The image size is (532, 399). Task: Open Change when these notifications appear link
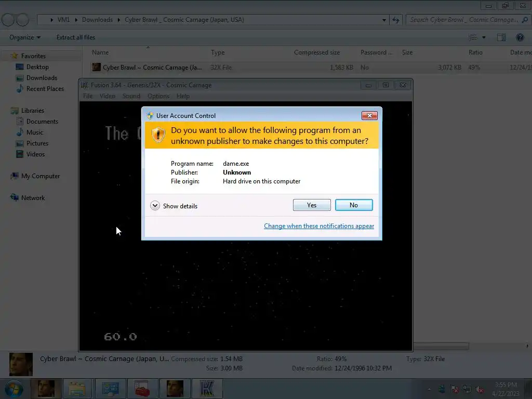[319, 226]
